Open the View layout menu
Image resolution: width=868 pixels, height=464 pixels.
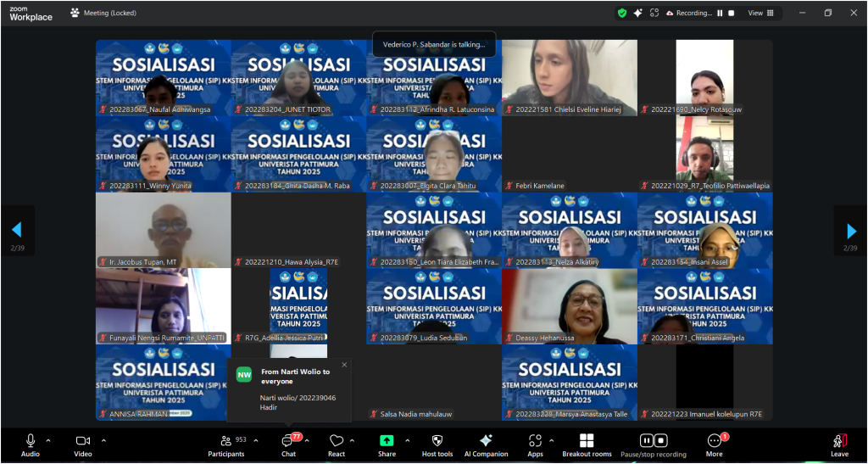tap(759, 13)
